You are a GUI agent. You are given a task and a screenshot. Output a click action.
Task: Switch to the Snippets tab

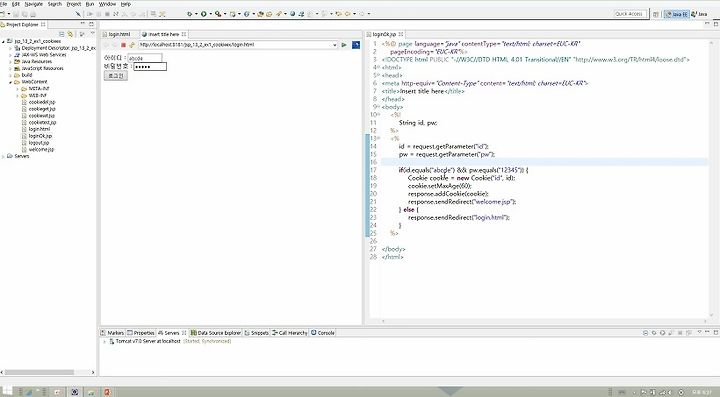coord(256,333)
